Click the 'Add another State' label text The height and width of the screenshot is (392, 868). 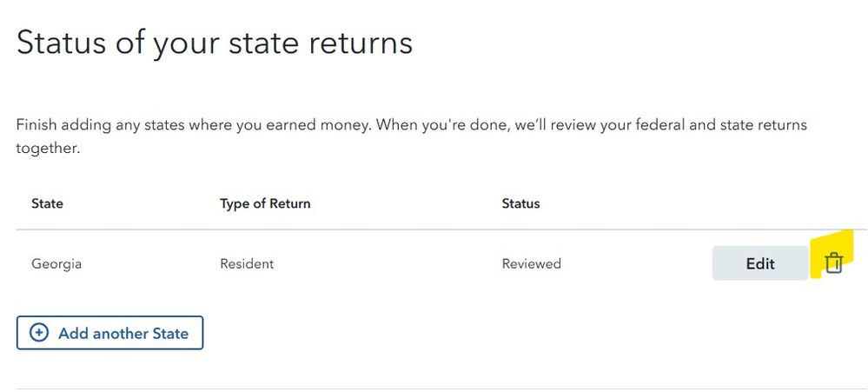[x=123, y=333]
